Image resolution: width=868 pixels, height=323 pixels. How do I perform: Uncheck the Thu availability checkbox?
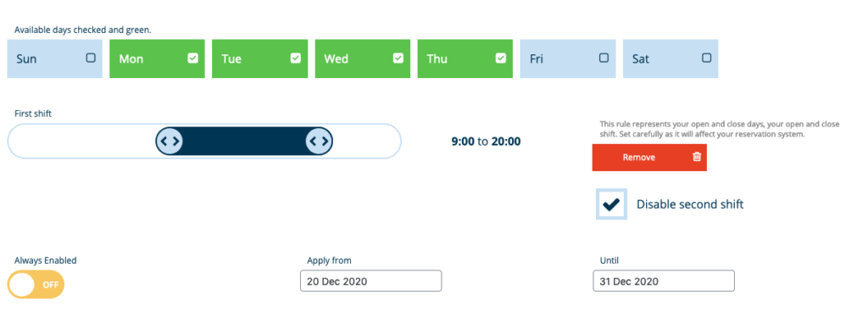pyautogui.click(x=500, y=58)
